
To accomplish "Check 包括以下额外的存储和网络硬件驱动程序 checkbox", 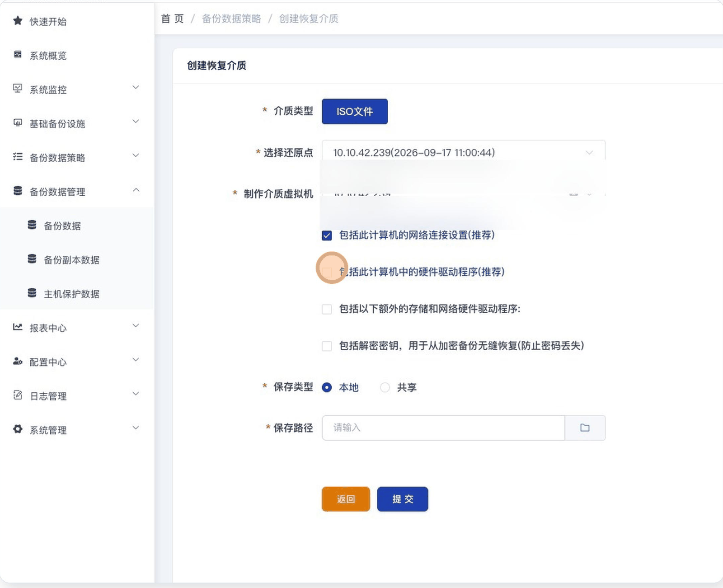I will click(327, 309).
